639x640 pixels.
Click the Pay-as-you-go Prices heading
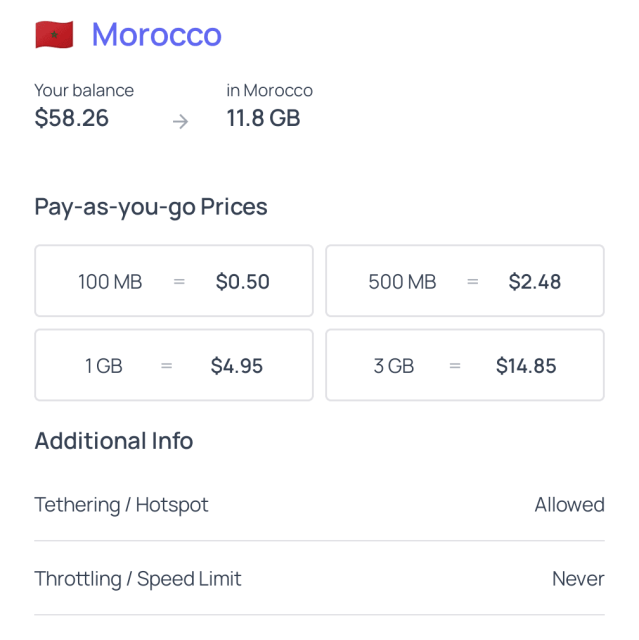pyautogui.click(x=151, y=207)
